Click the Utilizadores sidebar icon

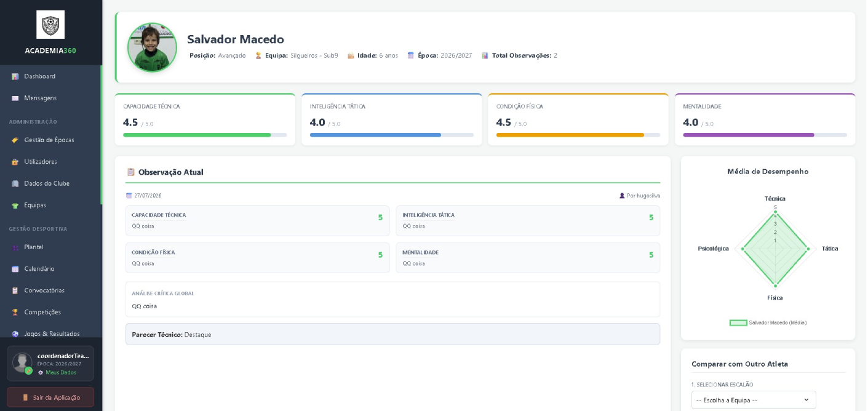15,162
